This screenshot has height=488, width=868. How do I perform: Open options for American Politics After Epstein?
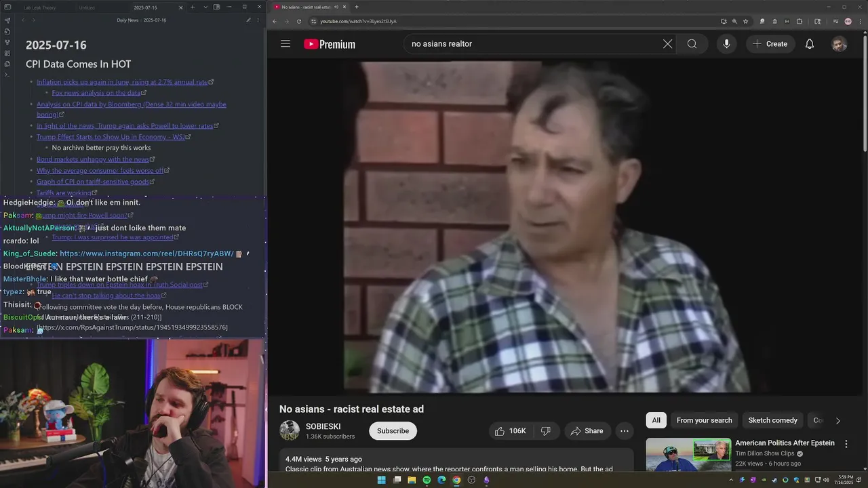tap(846, 444)
